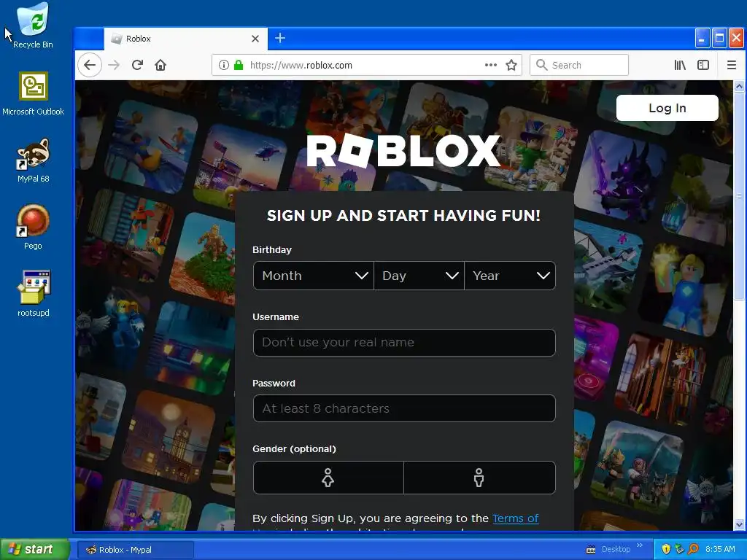747x560 pixels.
Task: Click the Desktop toolbar label in taskbar
Action: (616, 549)
